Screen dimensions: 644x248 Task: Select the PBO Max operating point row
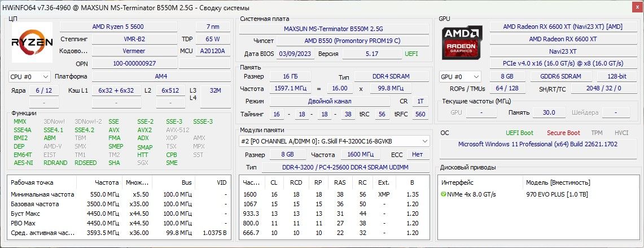pyautogui.click(x=119, y=223)
